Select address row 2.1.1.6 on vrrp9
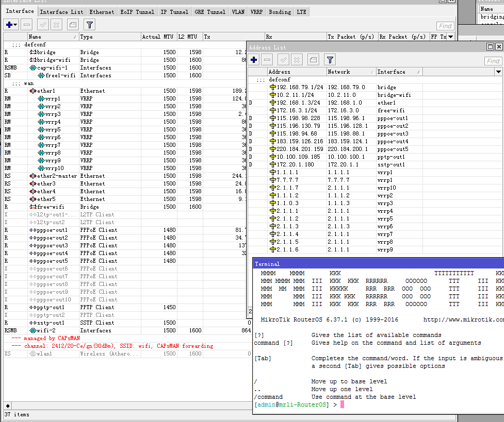Image resolution: width=504 pixels, height=422 pixels. [x=376, y=249]
